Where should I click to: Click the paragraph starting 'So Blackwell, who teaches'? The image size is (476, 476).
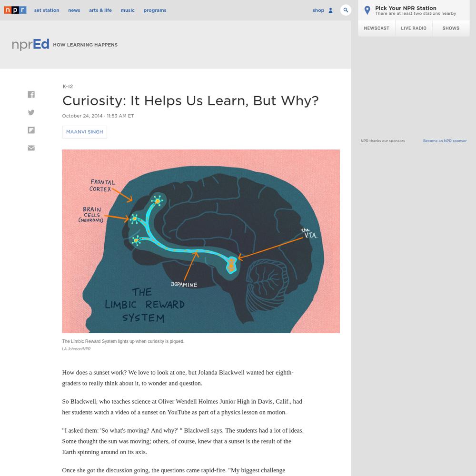182,407
